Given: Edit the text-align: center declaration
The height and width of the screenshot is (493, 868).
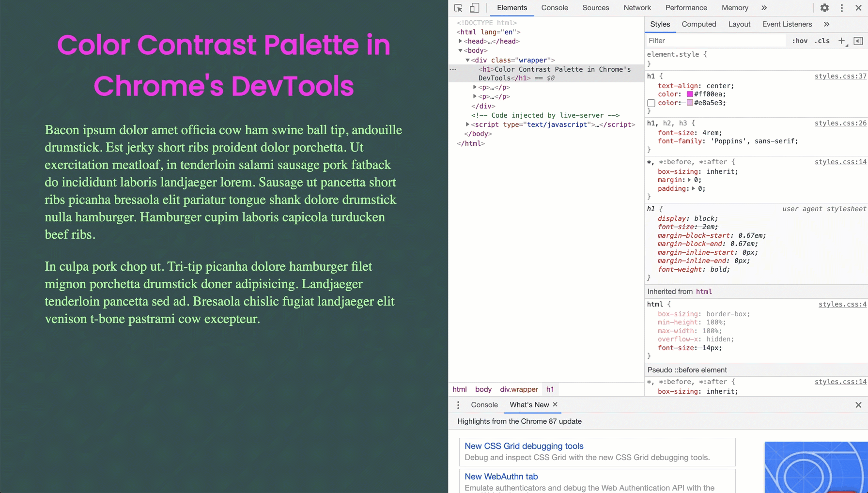Looking at the screenshot, I should click(x=696, y=86).
